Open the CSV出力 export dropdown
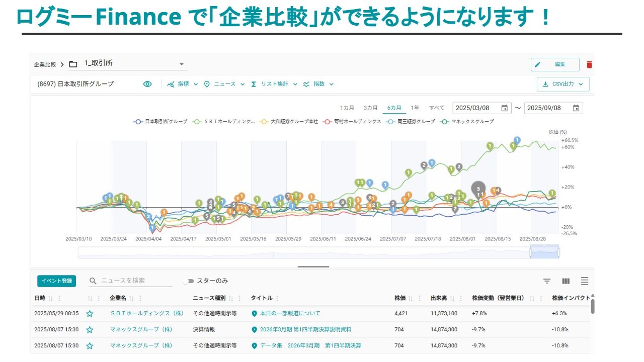Image resolution: width=644 pixels, height=362 pixels. pyautogui.click(x=563, y=84)
